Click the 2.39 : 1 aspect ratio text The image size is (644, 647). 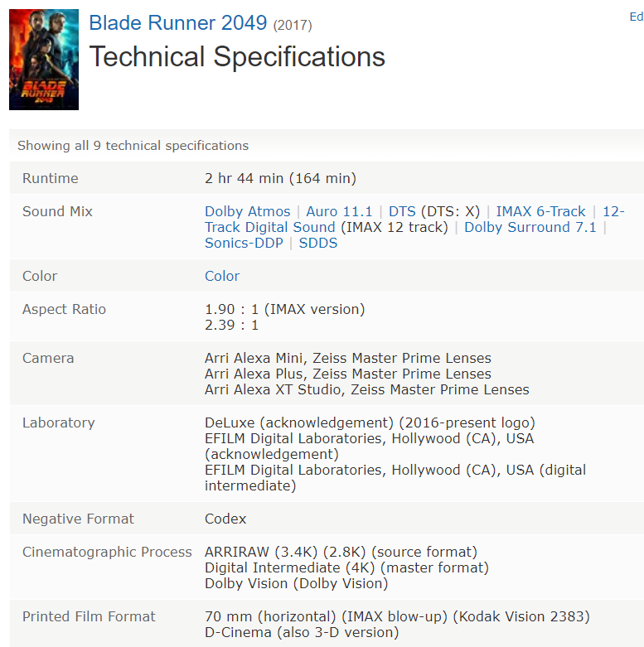coord(231,325)
